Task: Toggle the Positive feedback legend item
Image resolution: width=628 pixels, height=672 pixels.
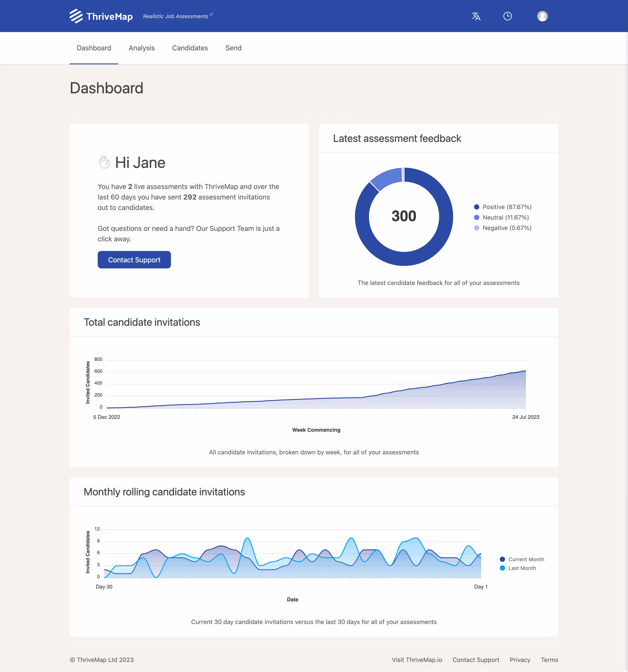Action: point(503,207)
